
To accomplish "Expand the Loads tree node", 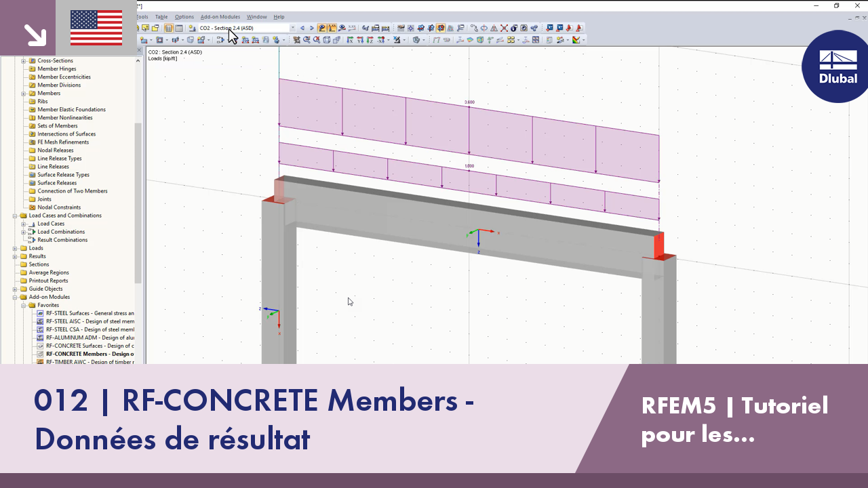I will point(14,248).
